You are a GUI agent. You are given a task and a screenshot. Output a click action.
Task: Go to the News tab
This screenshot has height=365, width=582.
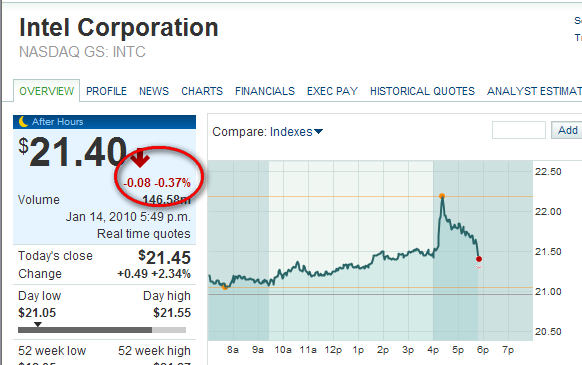click(154, 91)
